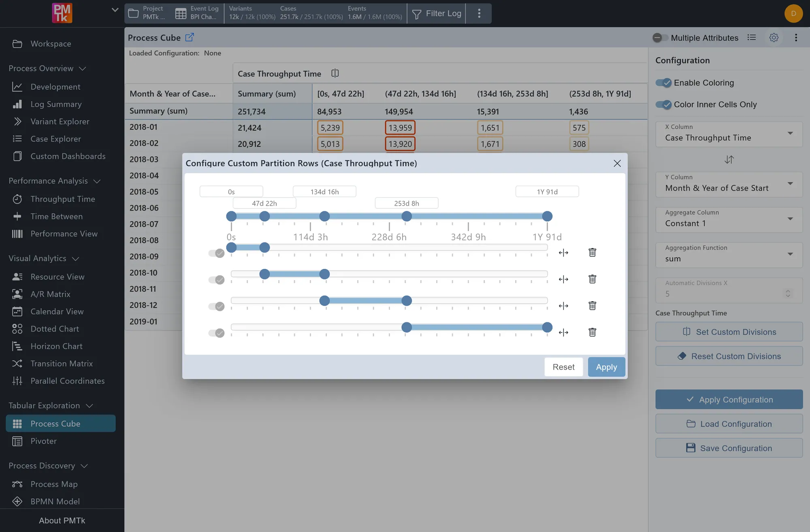This screenshot has height=532, width=810.
Task: Collapse the Performance Analysis section
Action: coord(55,181)
